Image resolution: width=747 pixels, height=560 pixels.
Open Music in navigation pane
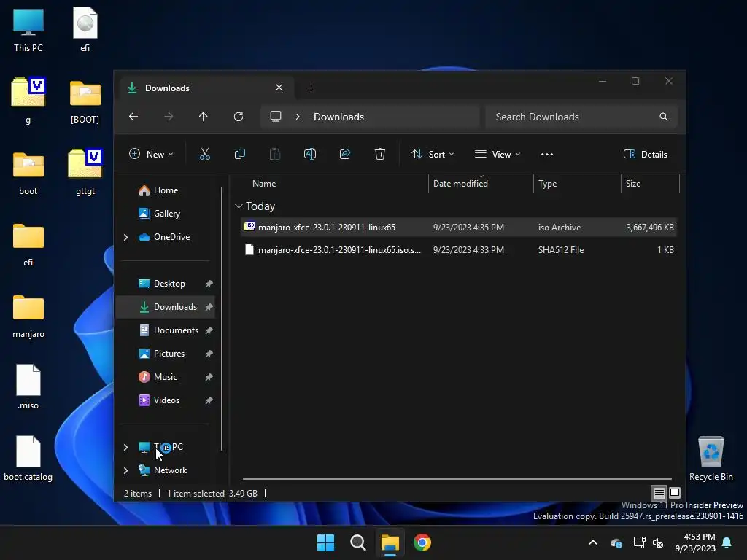[165, 377]
